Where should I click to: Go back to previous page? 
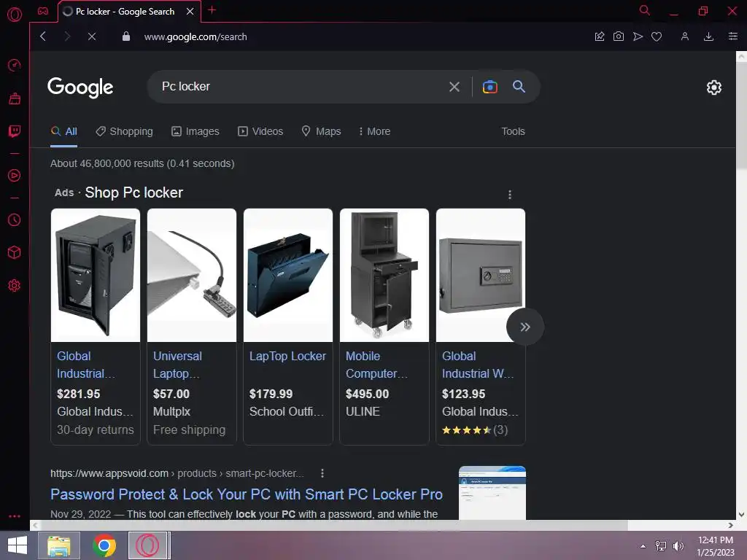coord(43,36)
